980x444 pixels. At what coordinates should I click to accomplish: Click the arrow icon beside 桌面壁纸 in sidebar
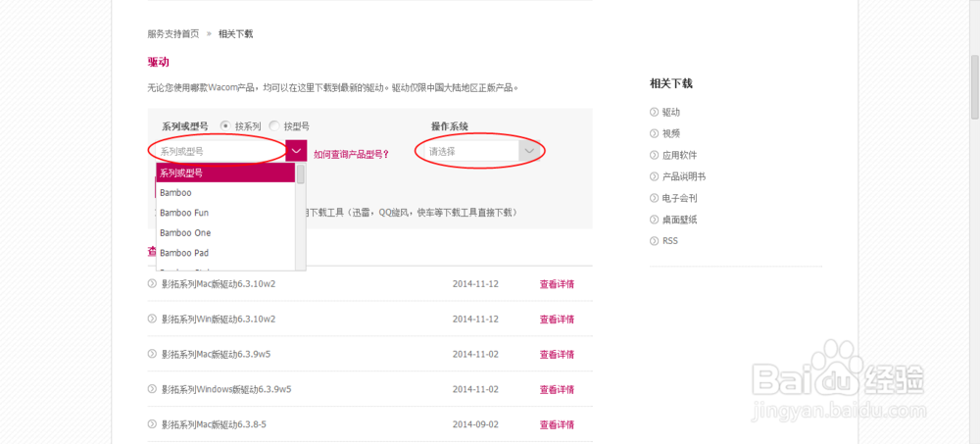(654, 220)
